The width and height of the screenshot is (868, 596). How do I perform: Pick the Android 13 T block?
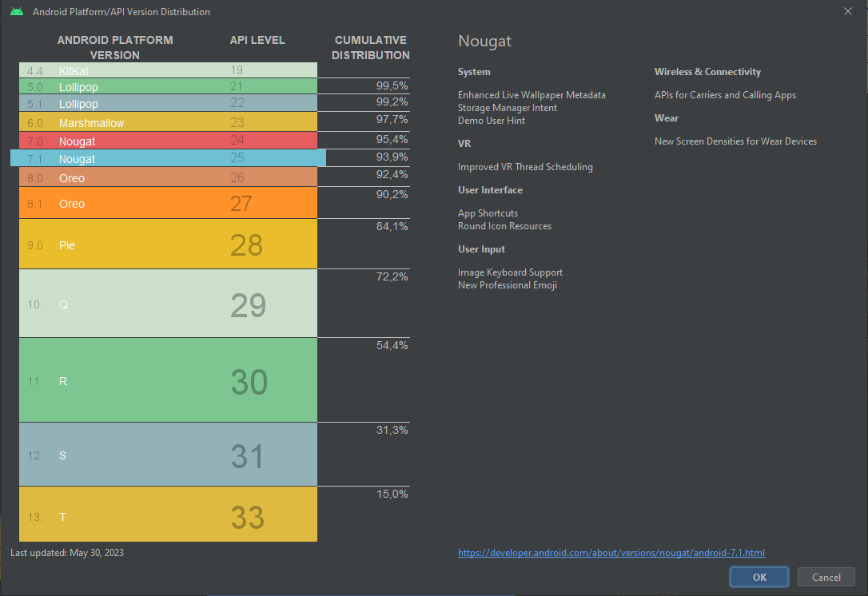point(168,516)
